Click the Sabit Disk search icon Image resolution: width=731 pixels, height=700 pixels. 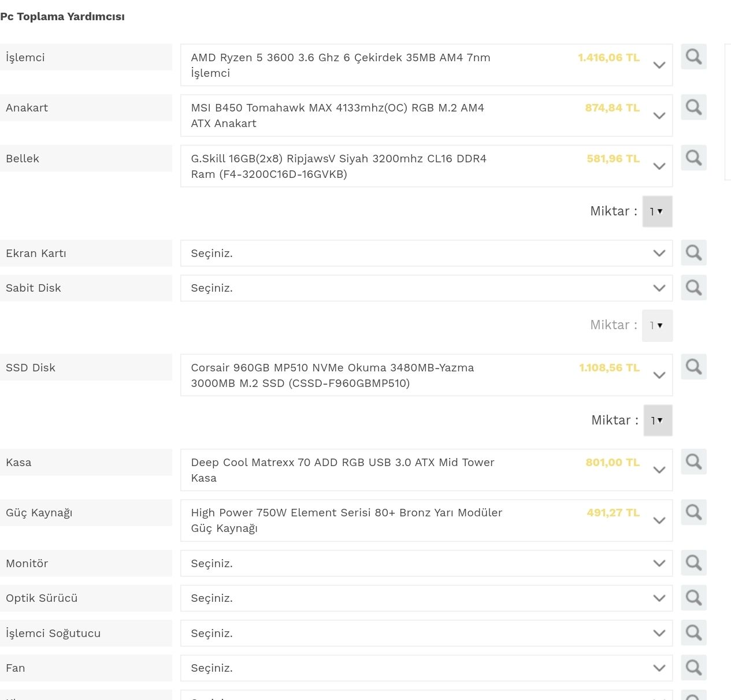(x=693, y=288)
